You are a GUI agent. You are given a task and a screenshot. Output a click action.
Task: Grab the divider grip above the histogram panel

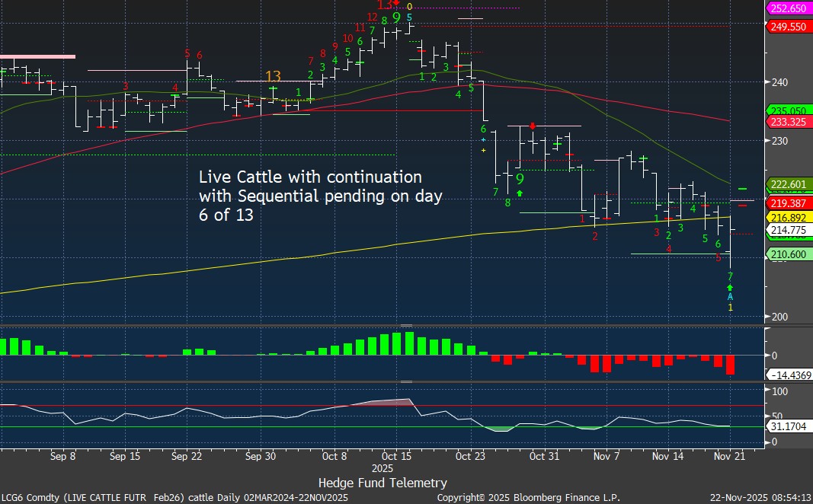(406, 327)
